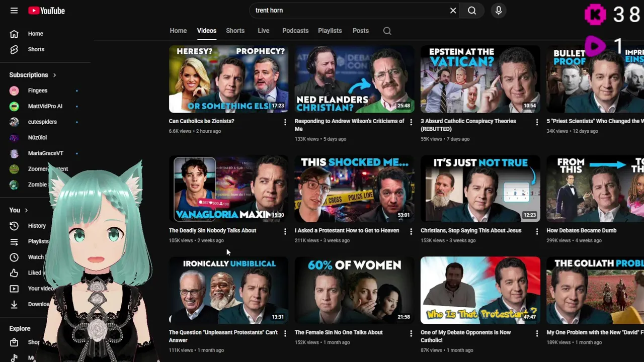
Task: Open the Heresy? Prophecy? video thumbnail
Action: 229,79
